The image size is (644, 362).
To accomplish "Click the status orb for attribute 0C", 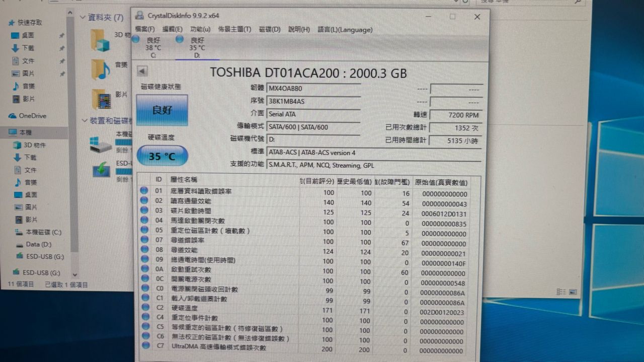I will click(144, 278).
